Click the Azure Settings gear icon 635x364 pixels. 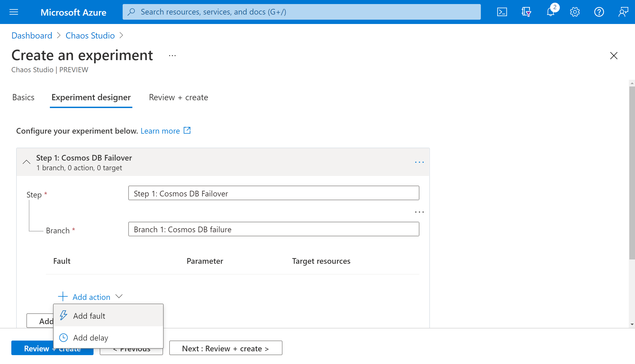click(x=575, y=12)
